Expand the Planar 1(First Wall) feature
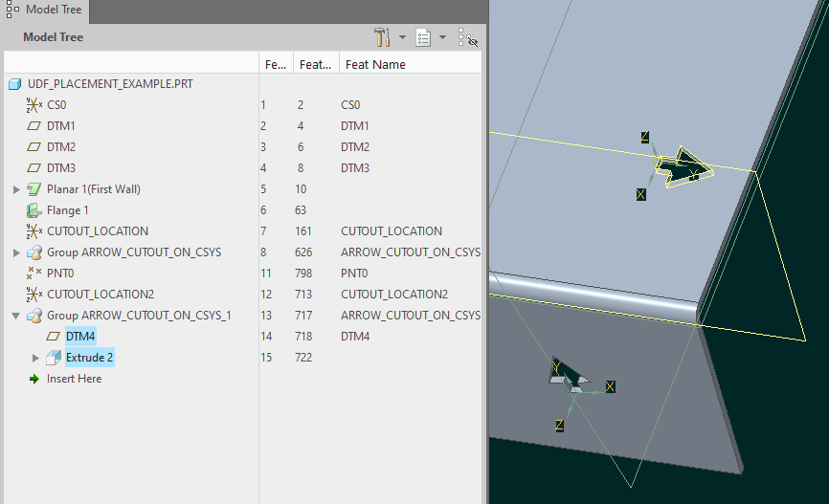 coord(16,189)
